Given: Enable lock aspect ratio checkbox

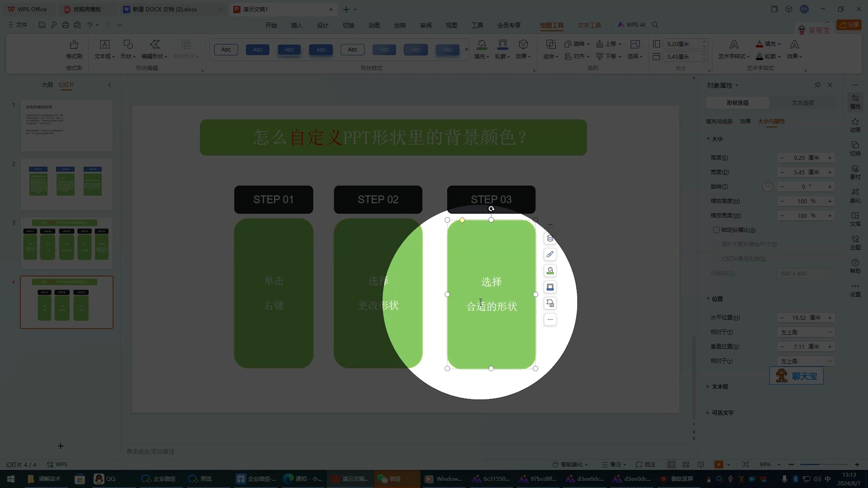Looking at the screenshot, I should 717,230.
